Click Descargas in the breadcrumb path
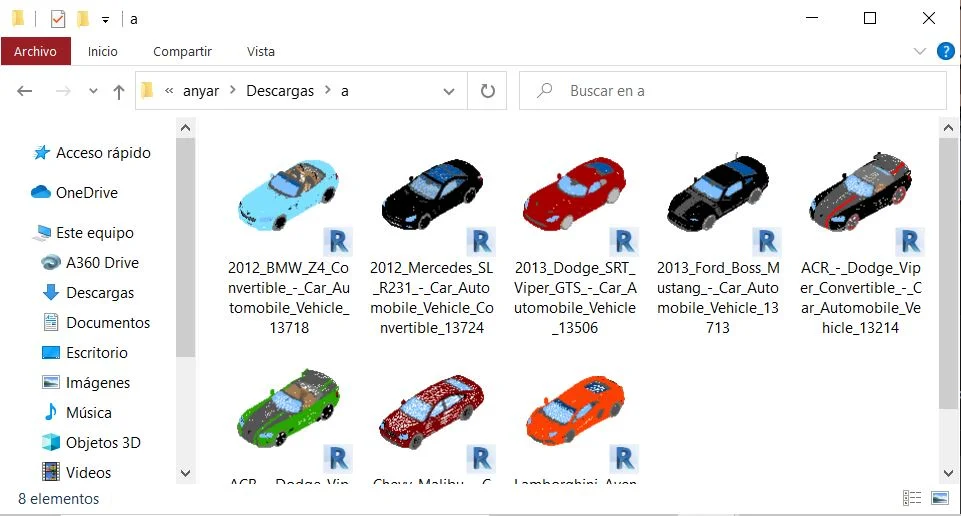 click(280, 91)
